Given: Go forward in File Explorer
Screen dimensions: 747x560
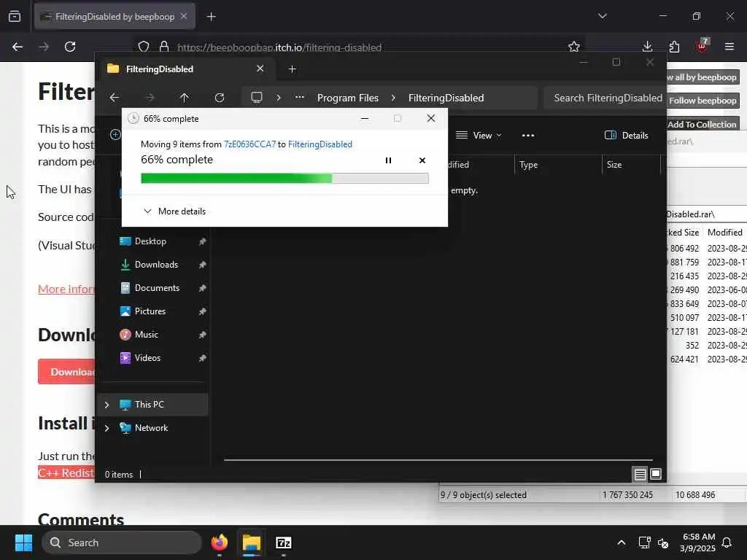Looking at the screenshot, I should coord(150,98).
